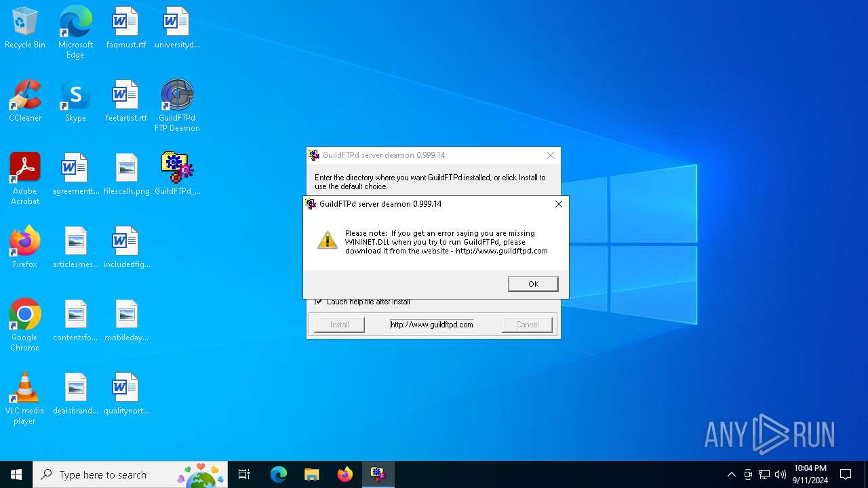Screen dimensions: 868x488
Task: Close the GuildFTPd installer window behind
Action: pos(551,155)
